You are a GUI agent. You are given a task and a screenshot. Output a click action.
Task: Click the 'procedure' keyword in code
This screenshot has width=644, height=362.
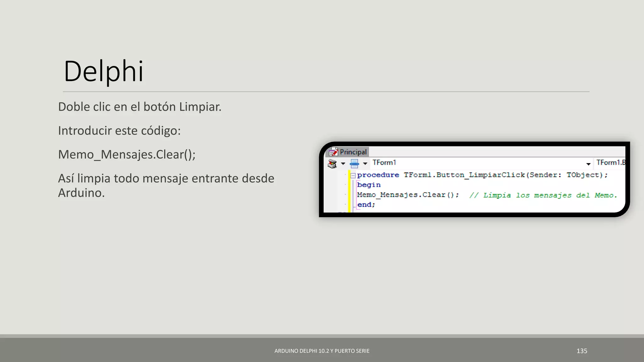378,175
